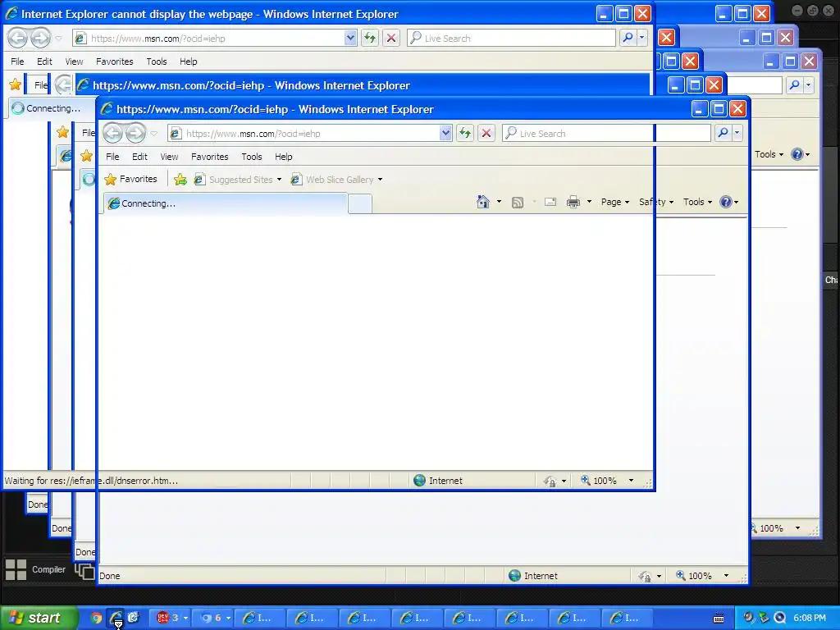This screenshot has width=840, height=630.
Task: Click search magnifier in 'cannot display the webpage' window
Action: 628,38
